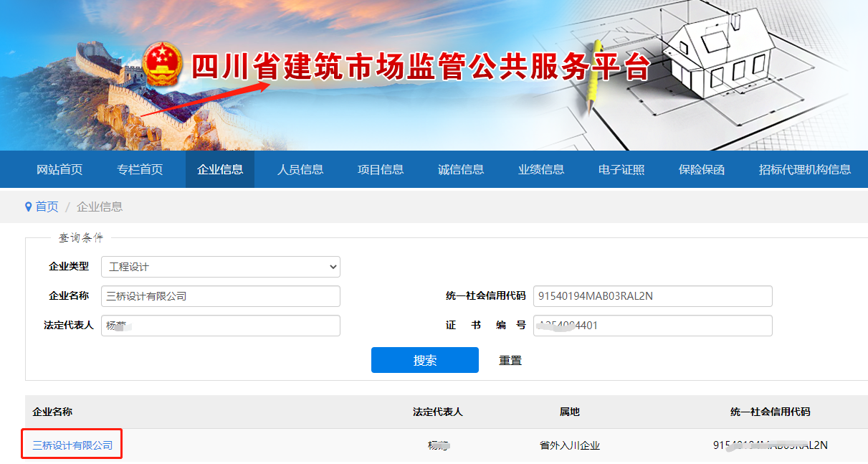
Task: Open 三桥设计有限公司 result link
Action: (x=72, y=445)
